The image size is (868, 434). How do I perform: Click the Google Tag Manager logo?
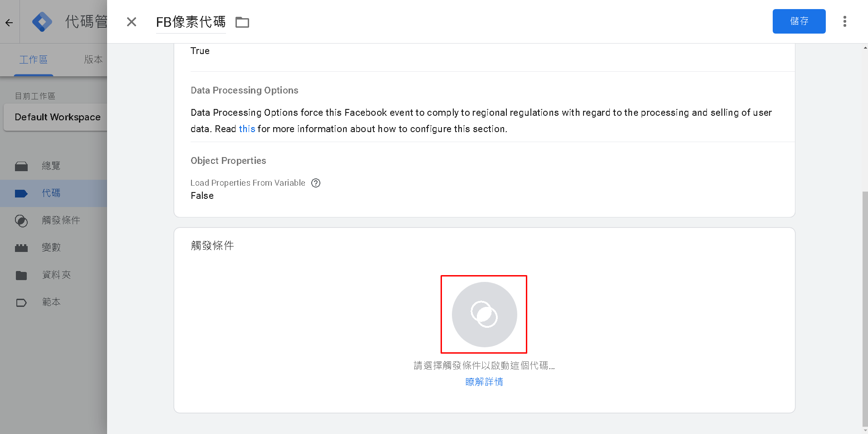[x=42, y=22]
